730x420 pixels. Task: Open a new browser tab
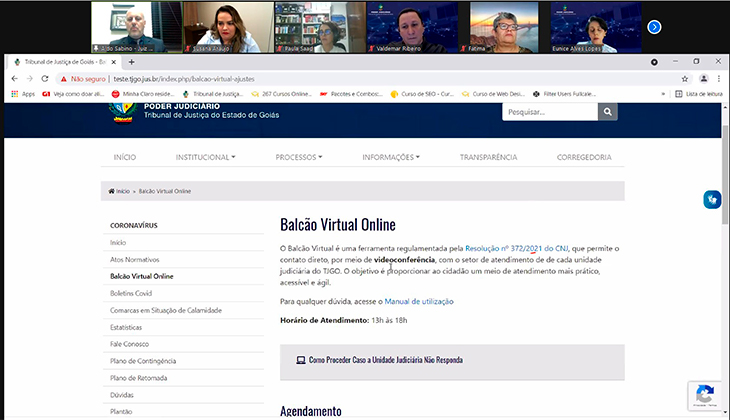coord(131,62)
